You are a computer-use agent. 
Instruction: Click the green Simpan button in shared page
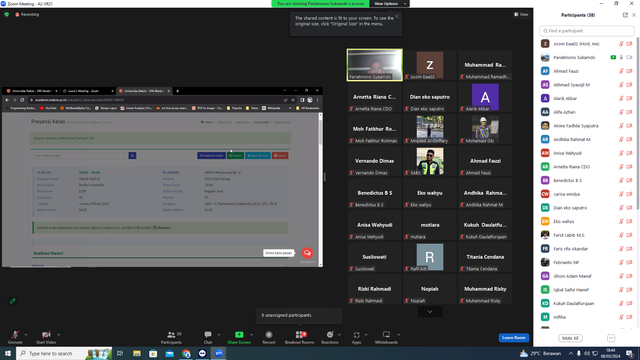236,156
